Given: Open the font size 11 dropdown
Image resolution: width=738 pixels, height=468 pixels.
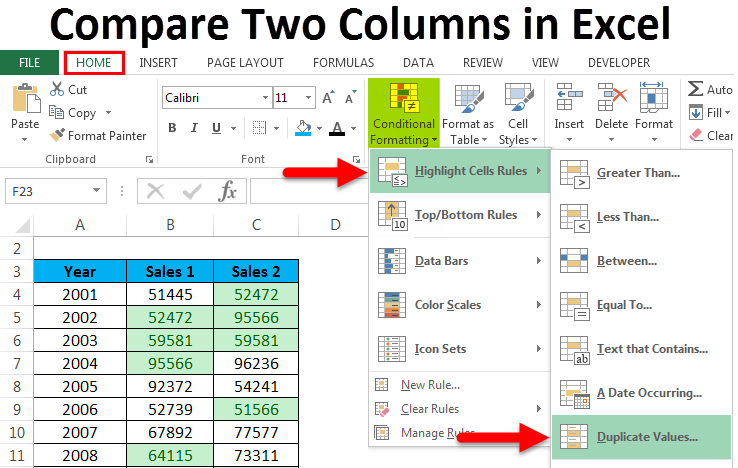Looking at the screenshot, I should pos(308,97).
